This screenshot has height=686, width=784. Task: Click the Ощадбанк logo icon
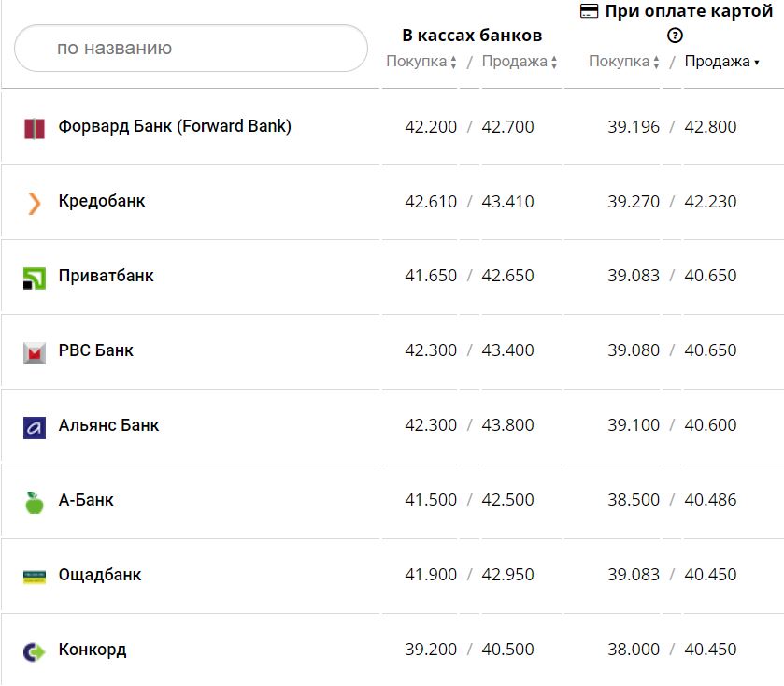[x=35, y=577]
